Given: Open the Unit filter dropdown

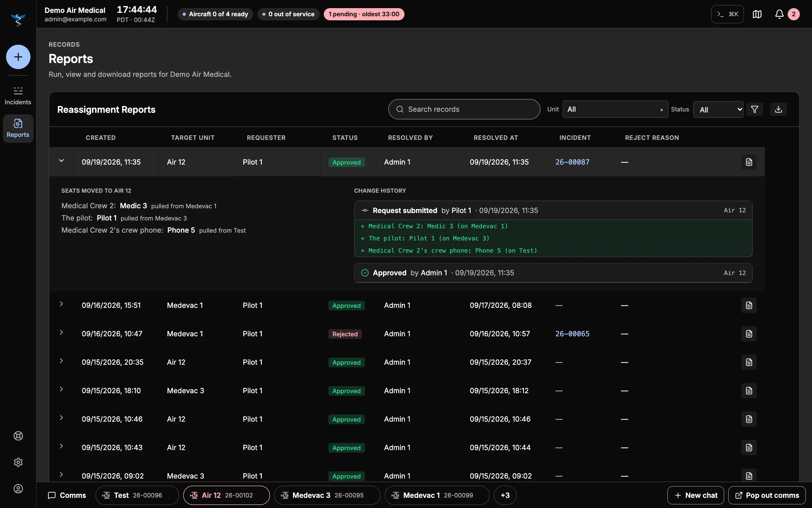Looking at the screenshot, I should point(615,109).
